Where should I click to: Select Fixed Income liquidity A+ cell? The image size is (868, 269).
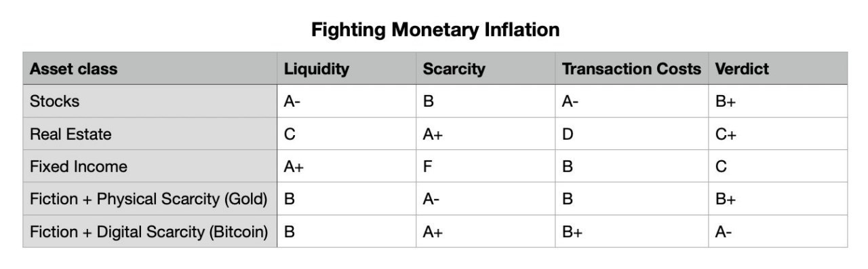point(347,166)
